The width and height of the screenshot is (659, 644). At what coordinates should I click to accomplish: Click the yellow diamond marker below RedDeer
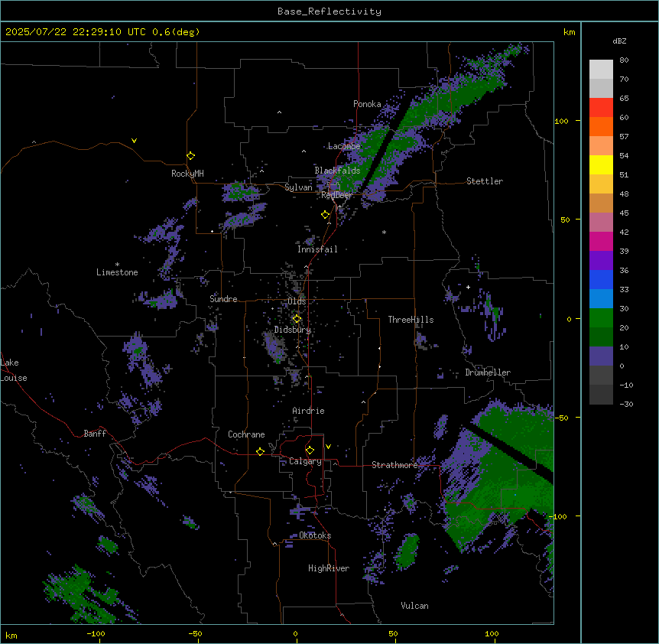pos(325,215)
